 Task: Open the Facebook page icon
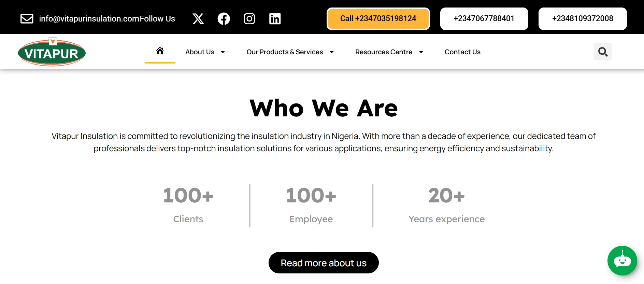224,19
